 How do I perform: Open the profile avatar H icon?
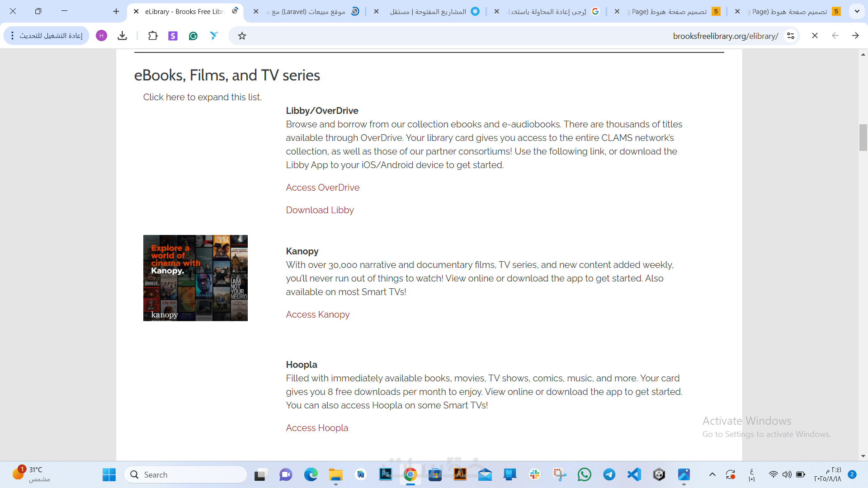click(101, 36)
